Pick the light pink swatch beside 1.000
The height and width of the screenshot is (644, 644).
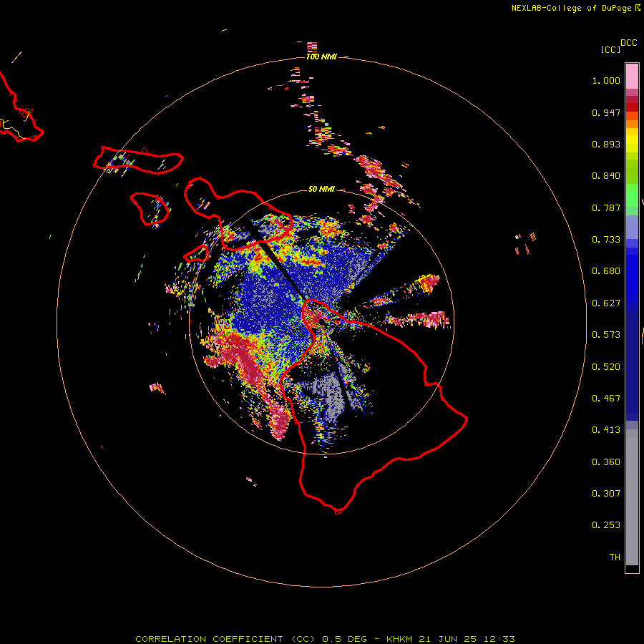632,77
